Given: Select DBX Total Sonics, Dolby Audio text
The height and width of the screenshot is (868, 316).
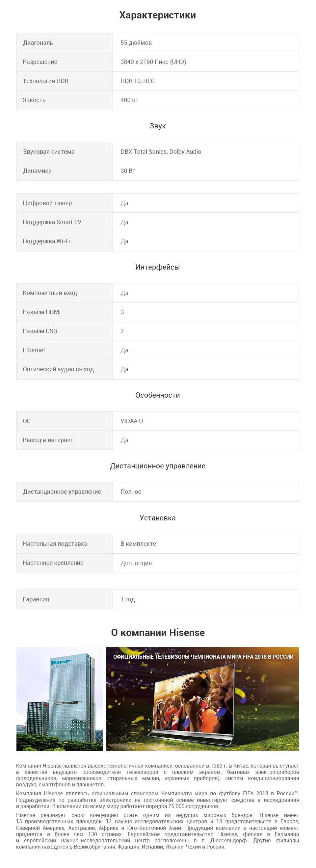Looking at the screenshot, I should (161, 152).
